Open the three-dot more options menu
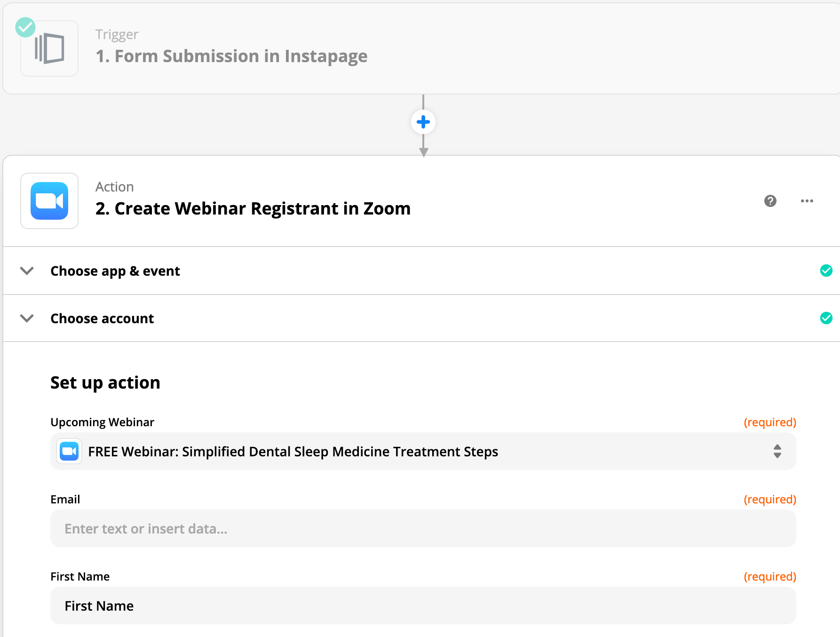This screenshot has width=840, height=637. coord(807,201)
